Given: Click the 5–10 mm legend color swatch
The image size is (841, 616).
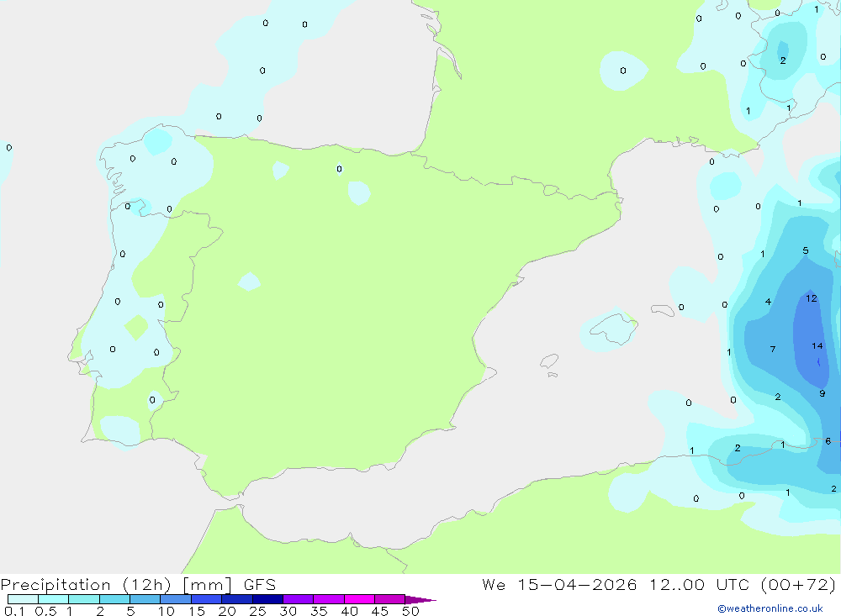Looking at the screenshot, I should [145, 599].
